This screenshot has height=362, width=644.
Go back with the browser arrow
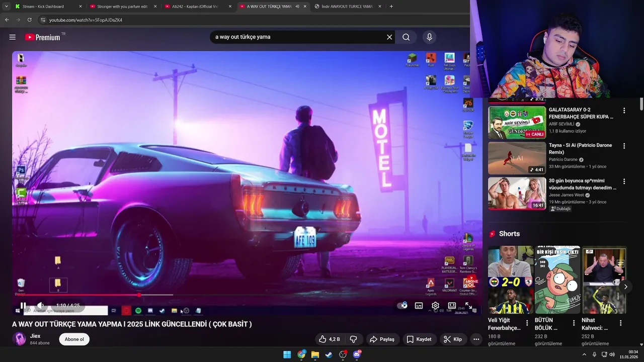7,20
